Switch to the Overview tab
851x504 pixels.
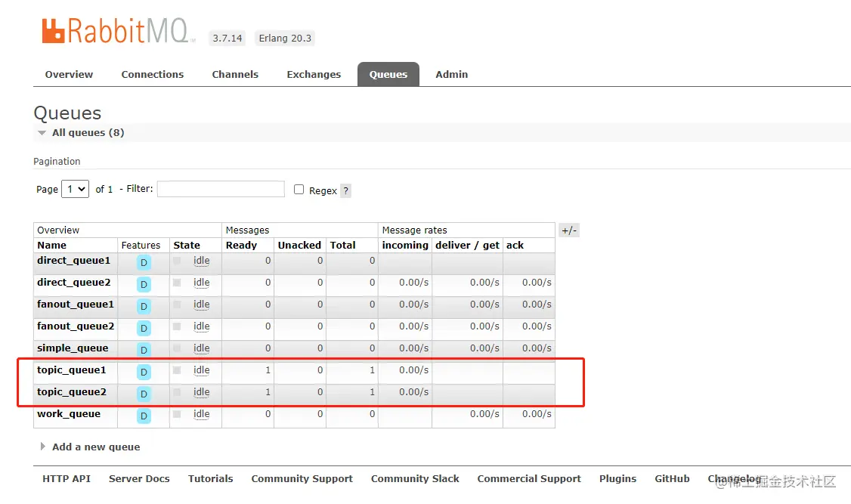tap(69, 74)
